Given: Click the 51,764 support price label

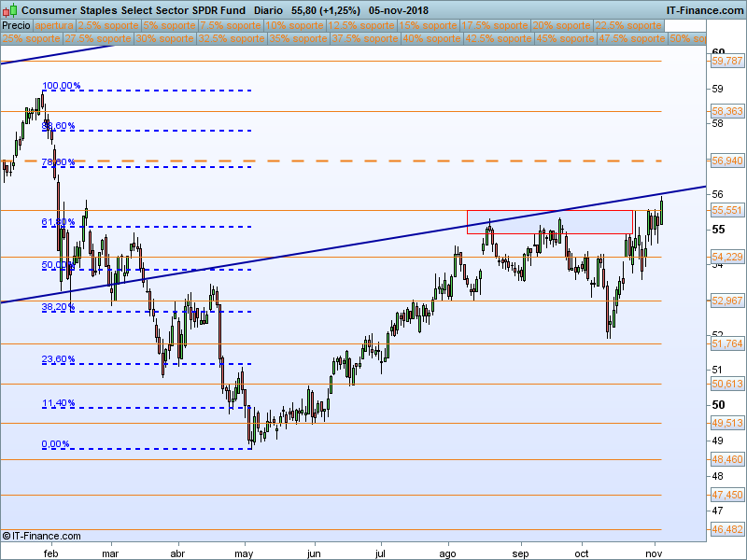Looking at the screenshot, I should pyautogui.click(x=727, y=343).
